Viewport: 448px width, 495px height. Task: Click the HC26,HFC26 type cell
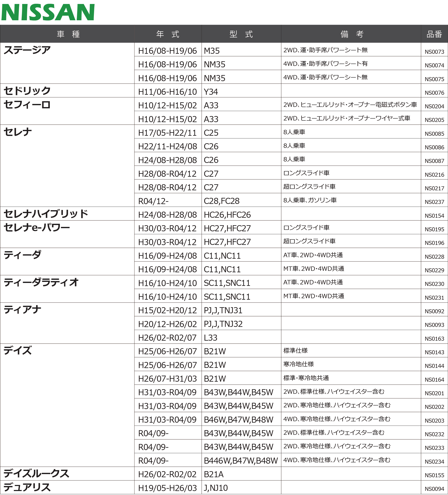(227, 215)
